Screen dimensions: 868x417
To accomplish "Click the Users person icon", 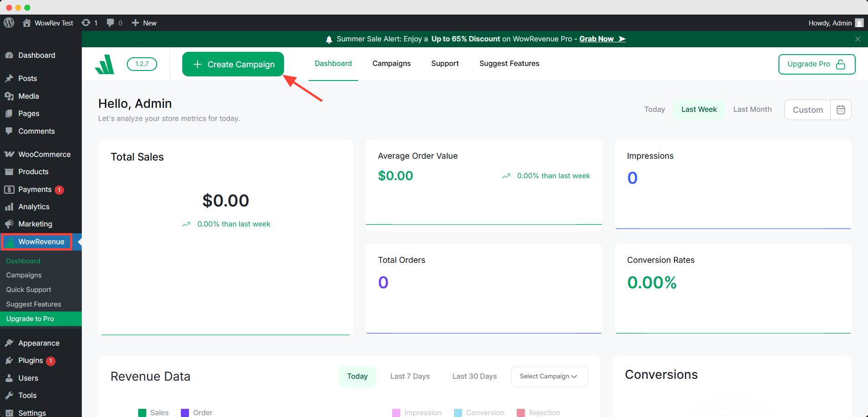I will 9,378.
